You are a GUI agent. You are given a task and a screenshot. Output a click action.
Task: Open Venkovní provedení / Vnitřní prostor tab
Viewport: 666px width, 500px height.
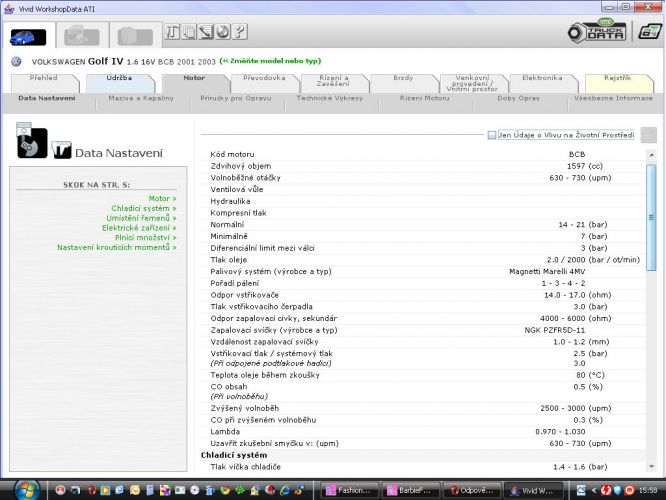pyautogui.click(x=472, y=83)
